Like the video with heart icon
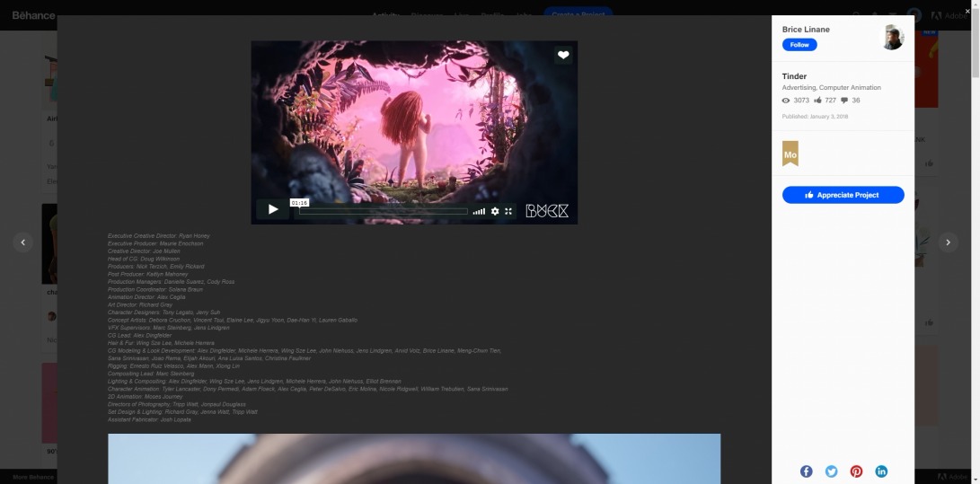Viewport: 980px width, 484px height. (563, 55)
